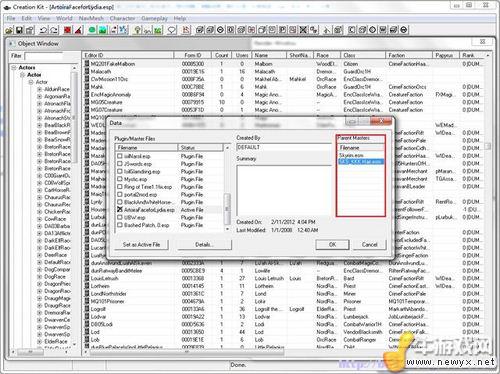Tick the Mystic.esp checkbox
This screenshot has width=500, height=374.
tap(120, 179)
